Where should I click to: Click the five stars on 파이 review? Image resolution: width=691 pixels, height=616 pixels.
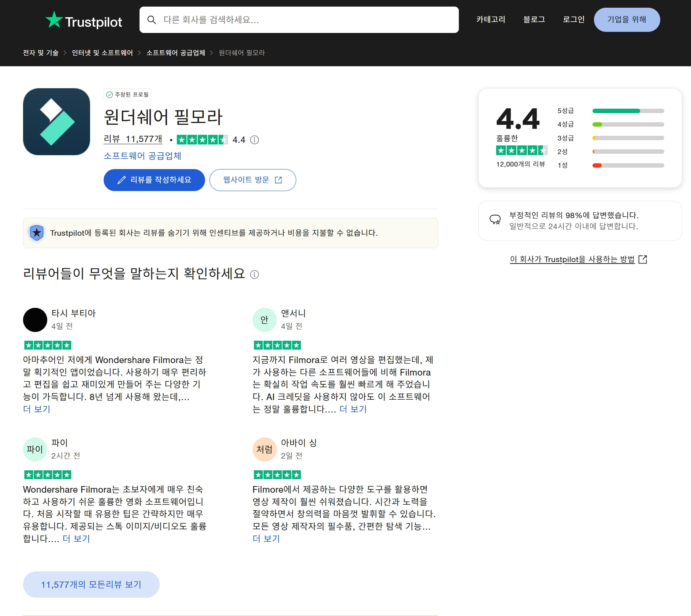48,475
